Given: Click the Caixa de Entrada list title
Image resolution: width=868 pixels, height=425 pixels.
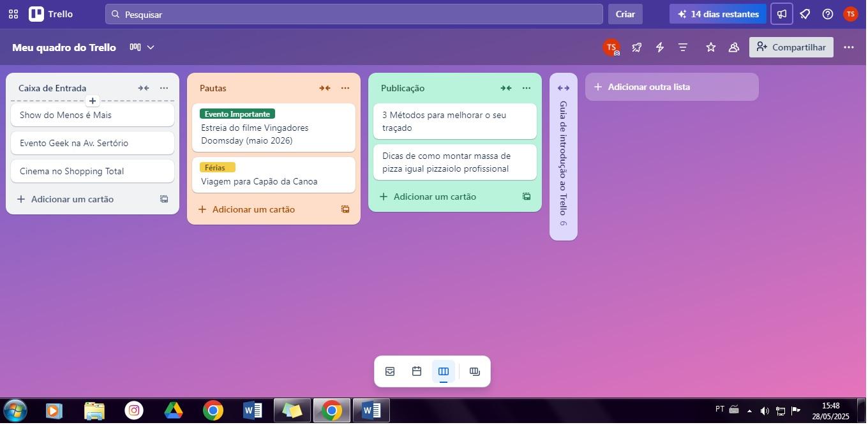Looking at the screenshot, I should (x=52, y=88).
